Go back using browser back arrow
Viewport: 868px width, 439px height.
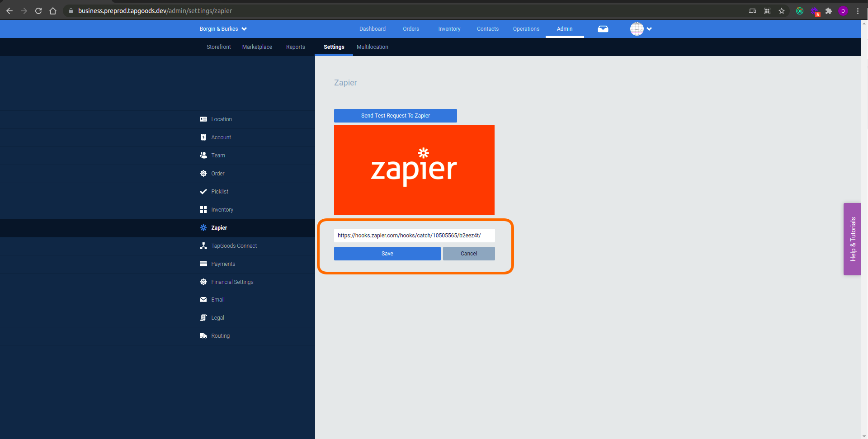[9, 11]
